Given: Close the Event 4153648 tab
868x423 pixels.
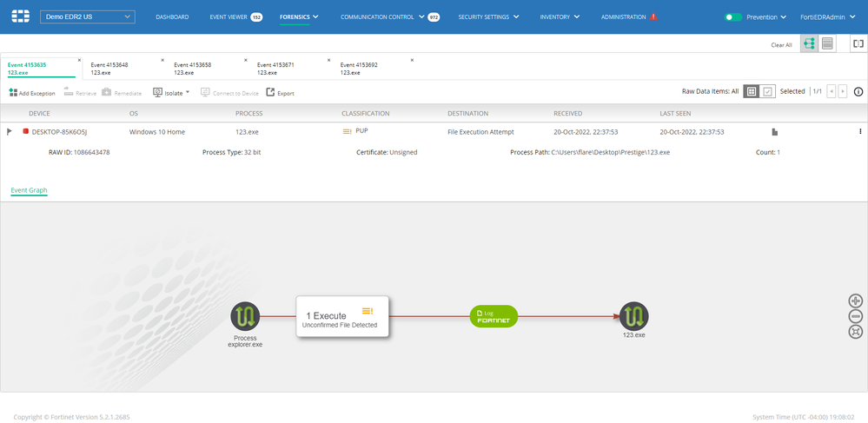Looking at the screenshot, I should (x=162, y=60).
